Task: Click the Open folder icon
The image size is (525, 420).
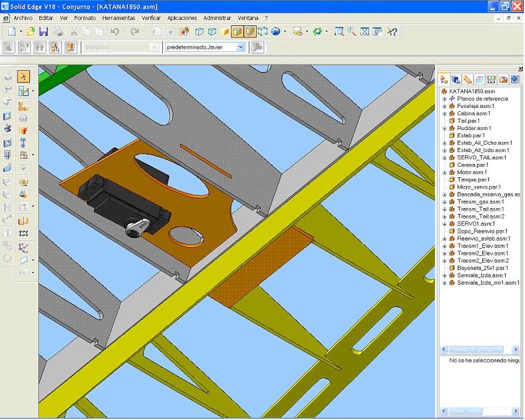Action: [x=31, y=31]
